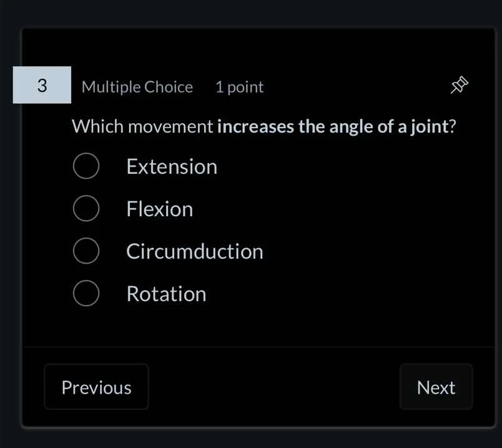Click the pushpin icon to bookmark this question
The width and height of the screenshot is (502, 448).
tap(459, 86)
